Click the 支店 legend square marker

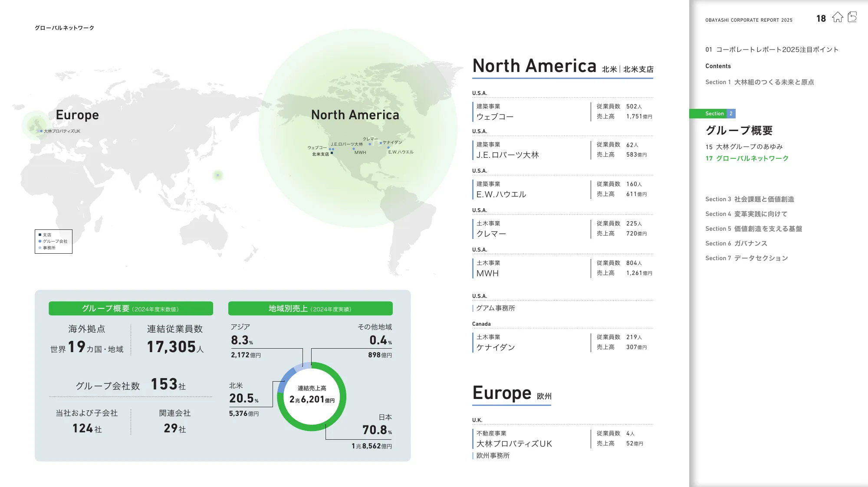40,235
